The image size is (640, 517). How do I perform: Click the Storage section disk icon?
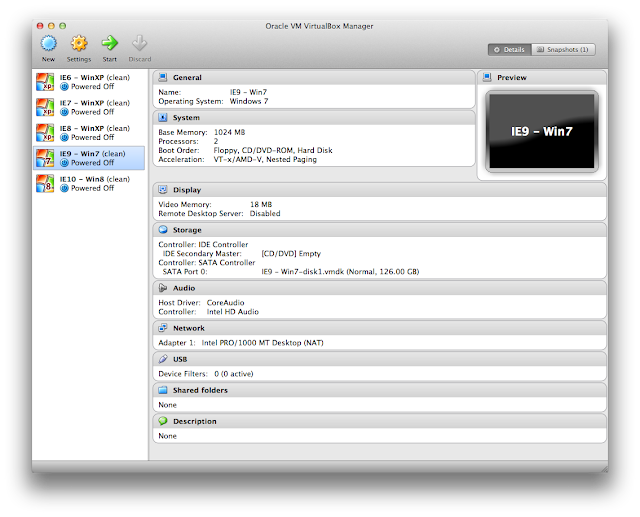(x=163, y=230)
